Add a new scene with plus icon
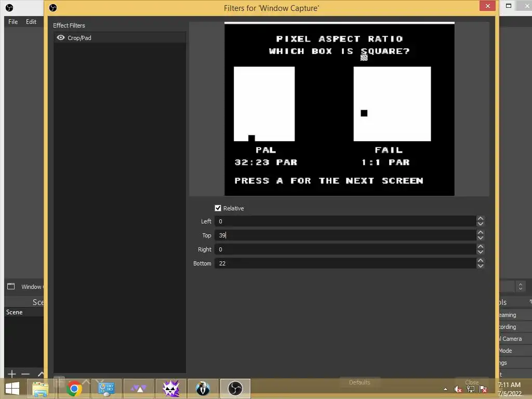The width and height of the screenshot is (532, 399). [11, 374]
